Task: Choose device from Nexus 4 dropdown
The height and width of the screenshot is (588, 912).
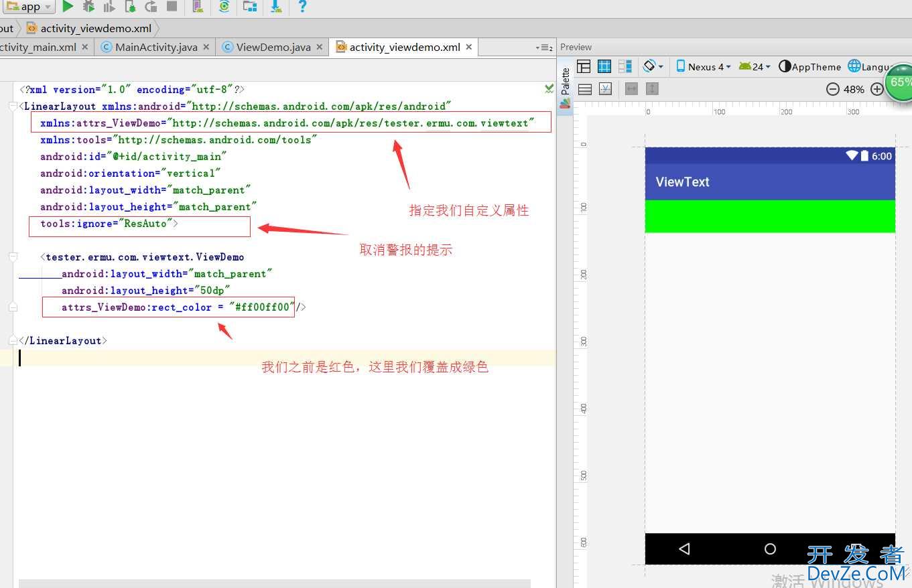Action: [703, 66]
